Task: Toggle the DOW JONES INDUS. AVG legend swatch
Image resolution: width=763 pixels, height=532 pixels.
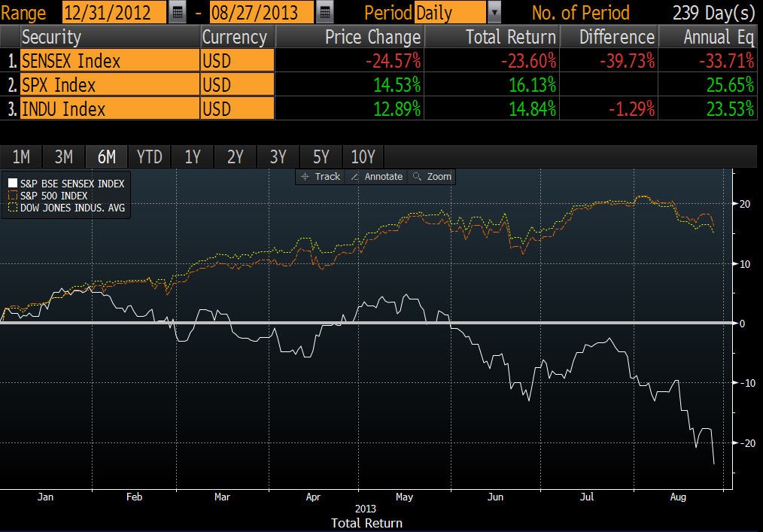Action: [13, 208]
